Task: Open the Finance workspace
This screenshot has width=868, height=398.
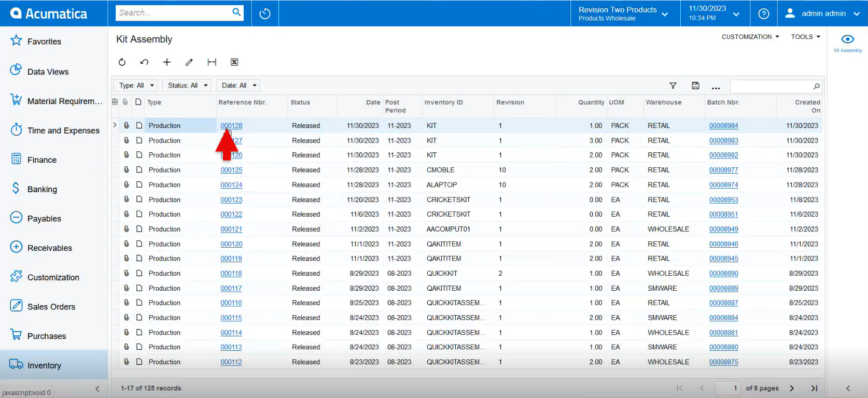Action: (54, 160)
